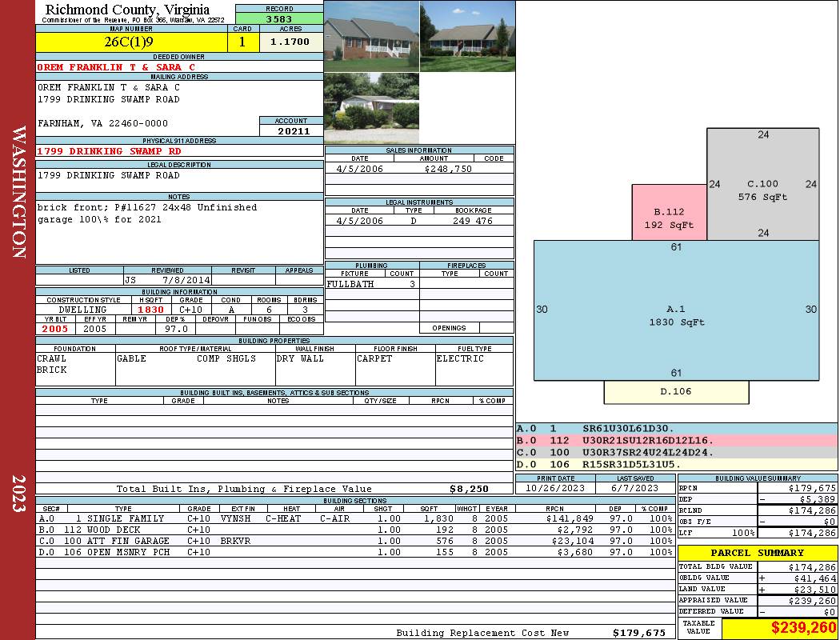The width and height of the screenshot is (840, 640).
Task: Open the top-right house photo
Action: coord(467,36)
